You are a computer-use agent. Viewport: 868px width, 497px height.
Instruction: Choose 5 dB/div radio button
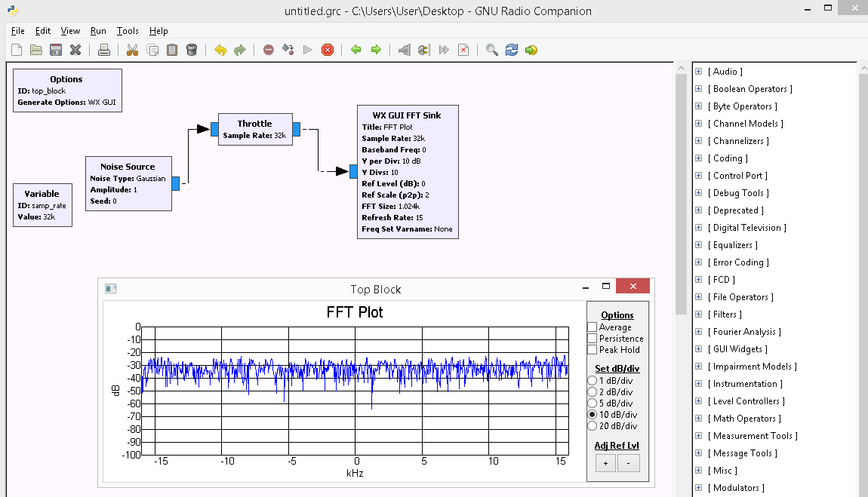point(593,403)
